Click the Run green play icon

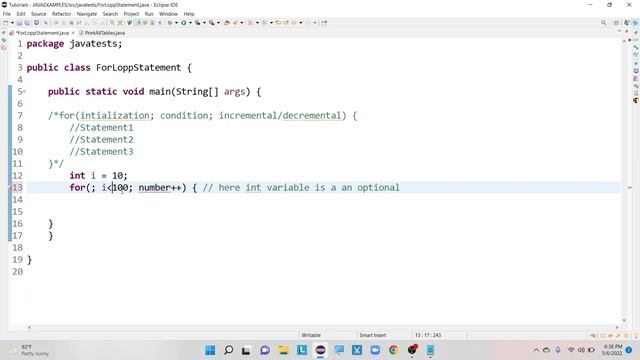(184, 23)
